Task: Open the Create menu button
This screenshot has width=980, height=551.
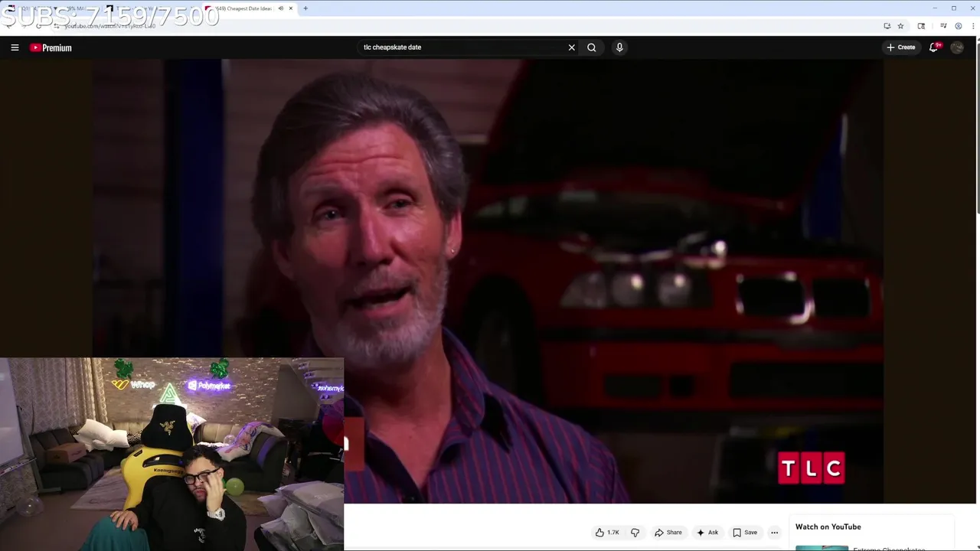Action: click(901, 47)
